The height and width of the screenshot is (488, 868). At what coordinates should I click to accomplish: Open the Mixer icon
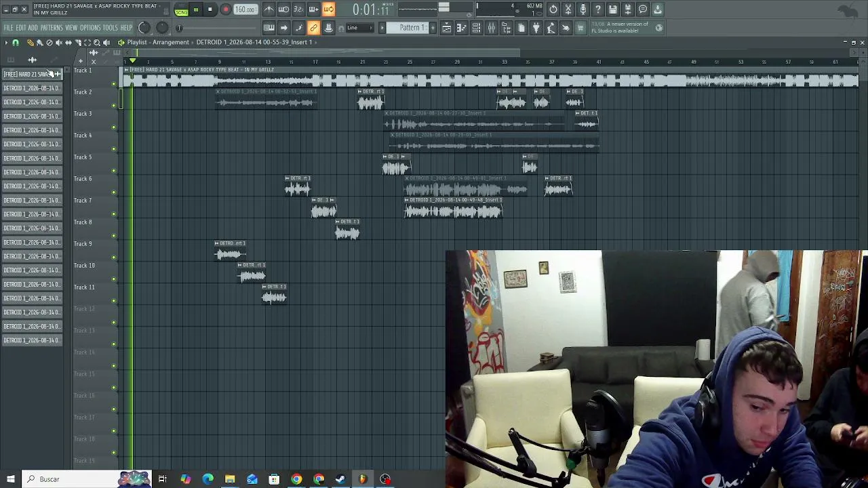point(492,28)
